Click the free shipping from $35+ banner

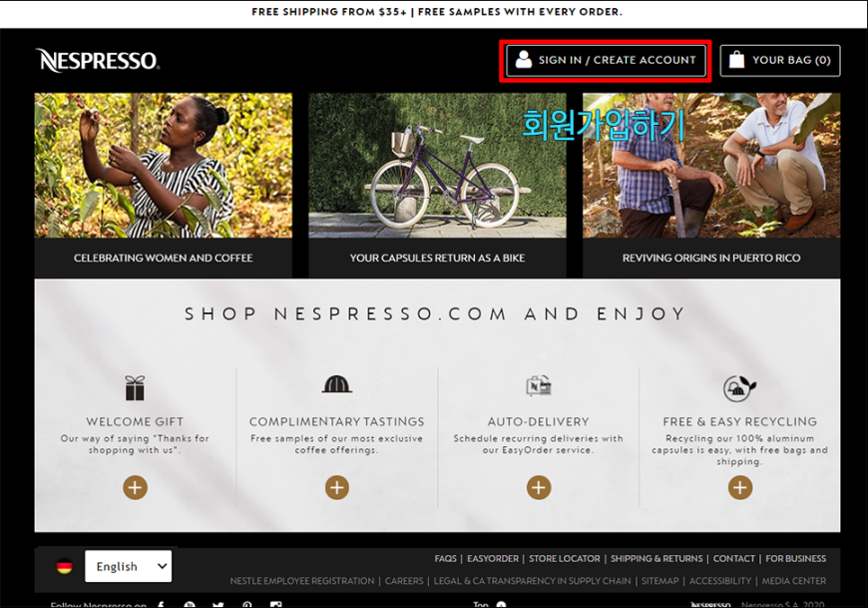coord(437,12)
